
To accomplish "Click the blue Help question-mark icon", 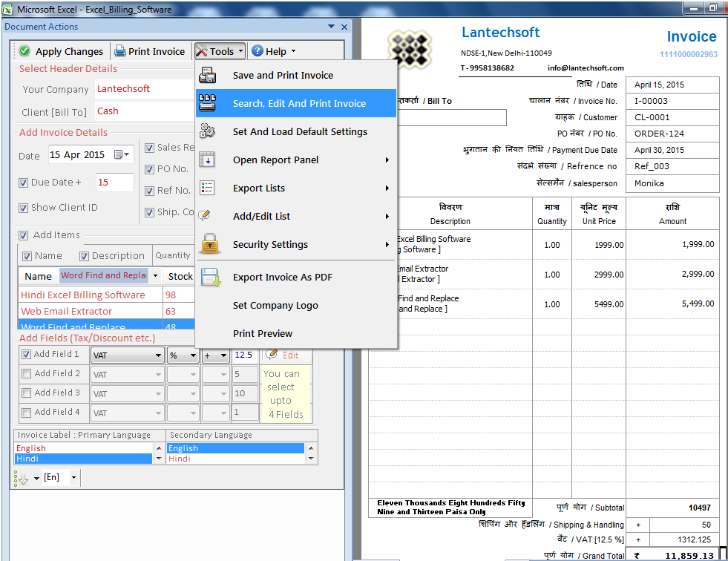I will point(258,51).
